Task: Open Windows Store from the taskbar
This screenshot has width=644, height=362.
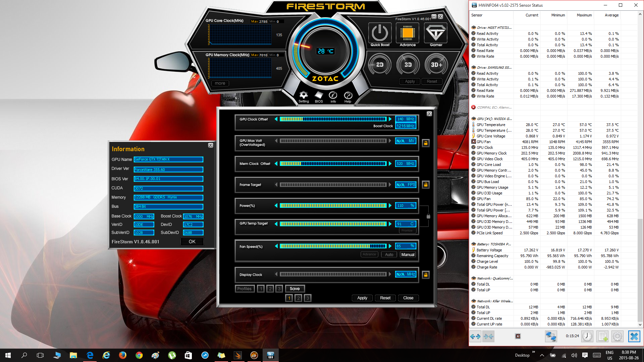Action: 188,355
